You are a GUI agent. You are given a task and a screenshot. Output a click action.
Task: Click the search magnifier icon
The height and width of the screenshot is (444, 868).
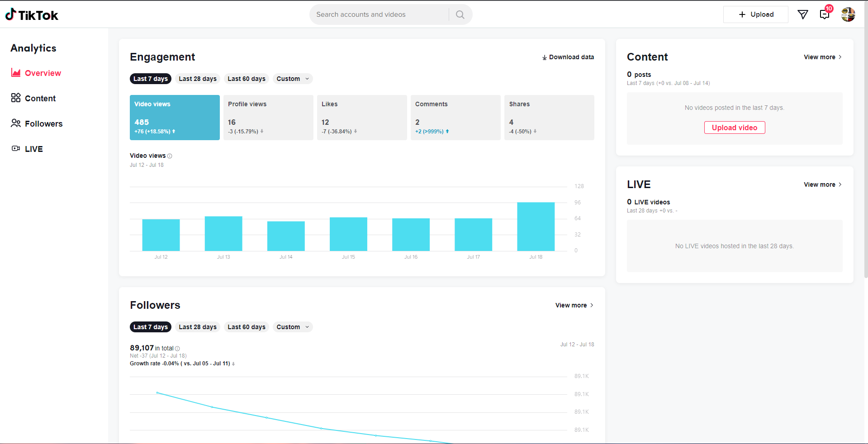click(460, 14)
